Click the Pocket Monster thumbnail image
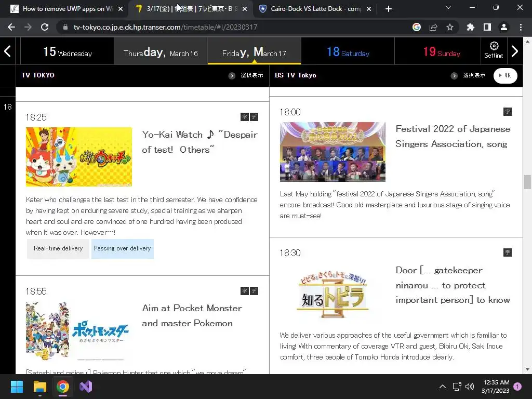532x399 pixels. click(79, 331)
